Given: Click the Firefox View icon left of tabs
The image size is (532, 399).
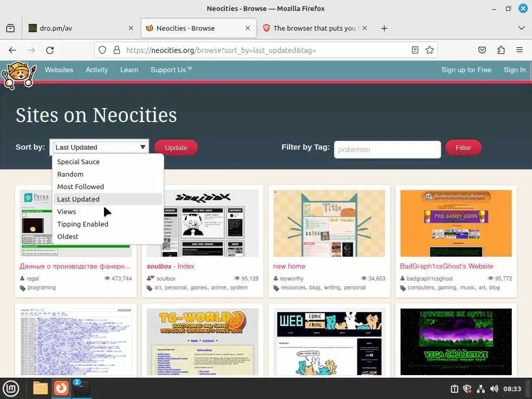Looking at the screenshot, I should pyautogui.click(x=10, y=28).
